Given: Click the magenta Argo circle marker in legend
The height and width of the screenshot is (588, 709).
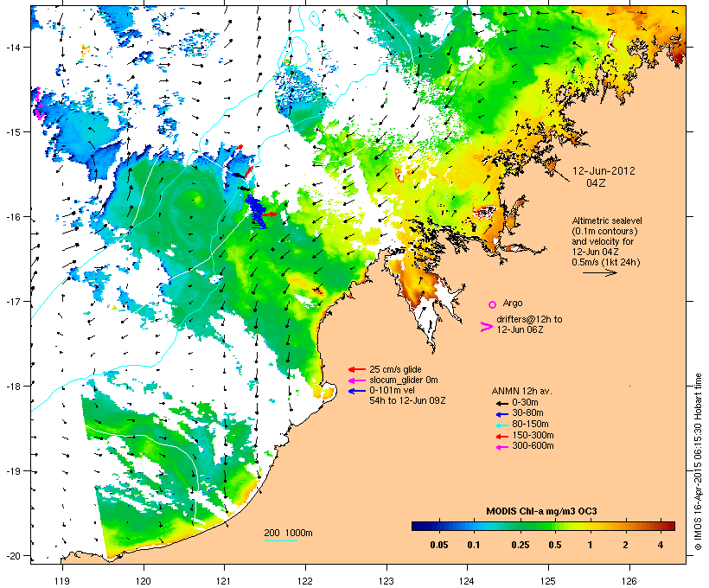Looking at the screenshot, I should tap(493, 304).
